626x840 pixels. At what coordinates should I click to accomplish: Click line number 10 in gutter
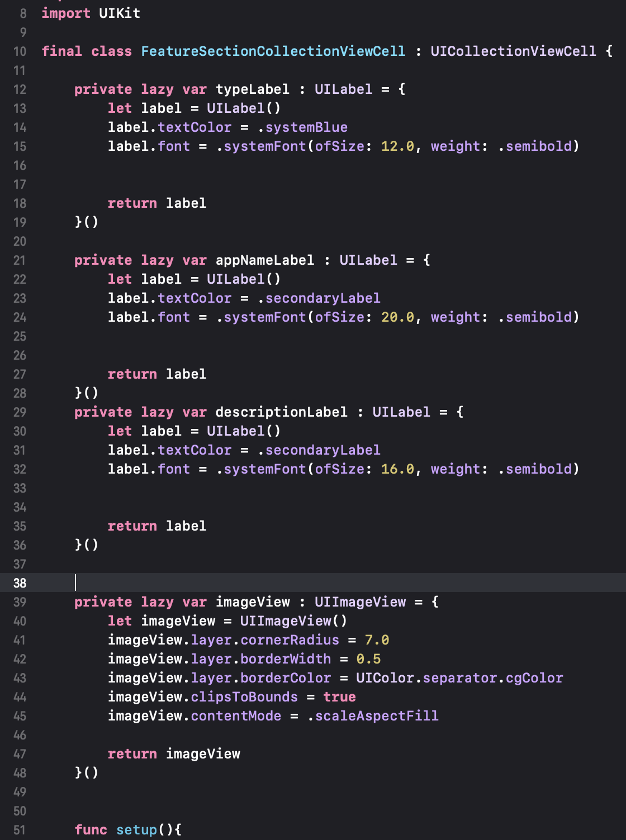pyautogui.click(x=20, y=51)
